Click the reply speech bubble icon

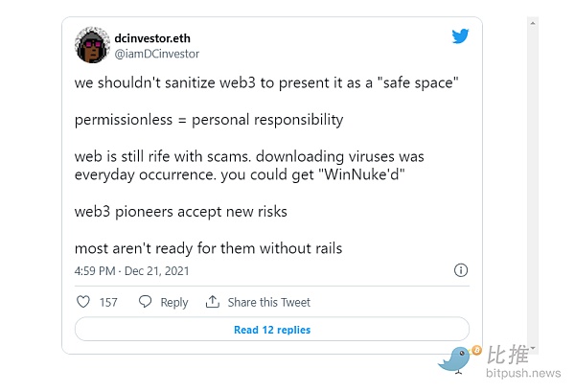coord(146,302)
